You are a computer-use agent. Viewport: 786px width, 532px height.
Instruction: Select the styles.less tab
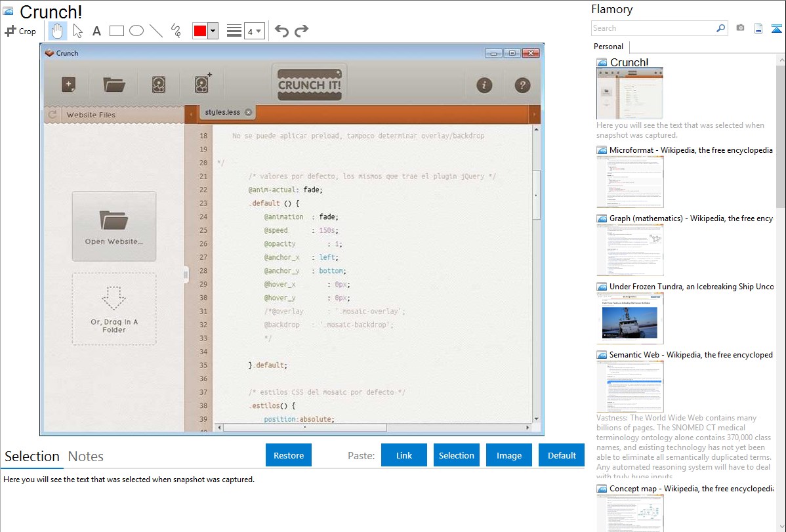point(222,112)
